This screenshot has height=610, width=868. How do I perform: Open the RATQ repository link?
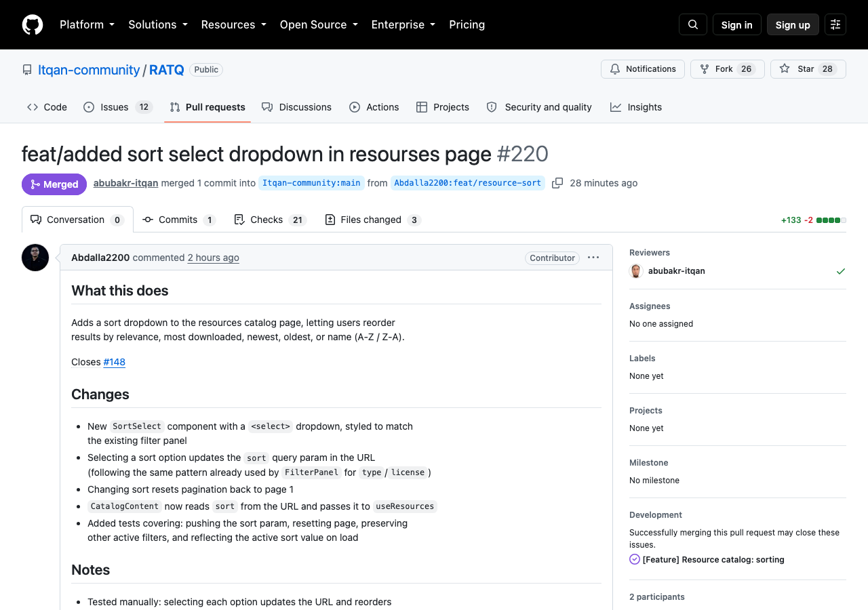tap(167, 70)
